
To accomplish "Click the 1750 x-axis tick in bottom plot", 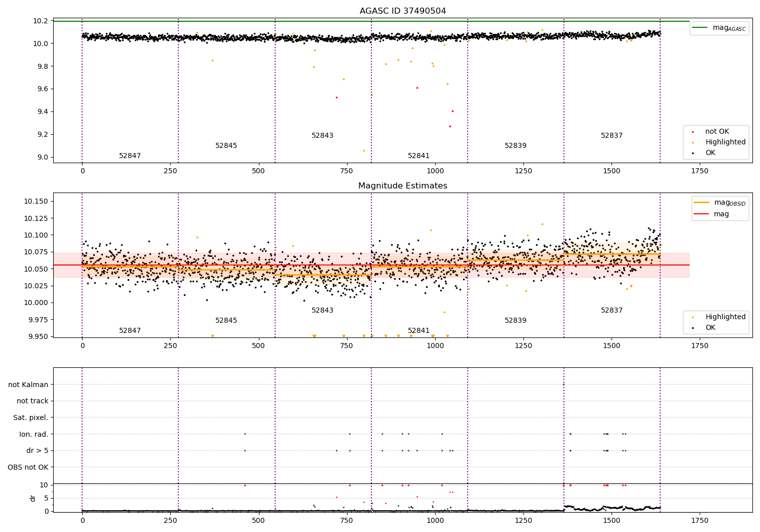I will [x=700, y=520].
